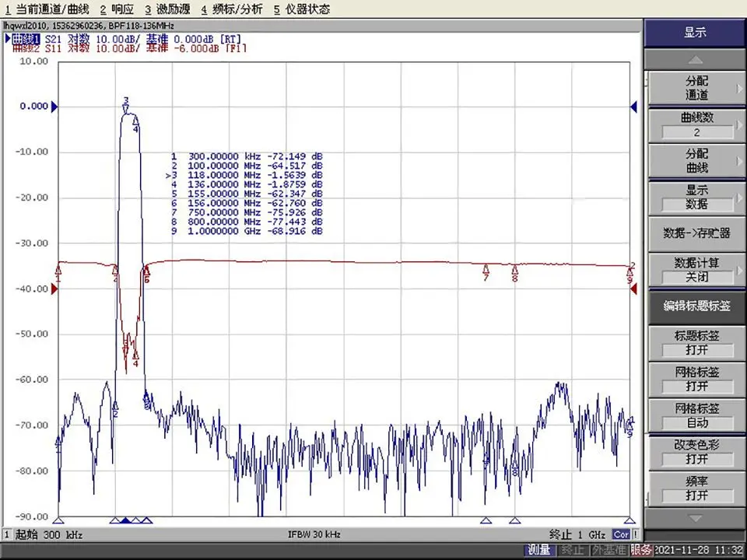Open the 显示 数据 selector

695,197
